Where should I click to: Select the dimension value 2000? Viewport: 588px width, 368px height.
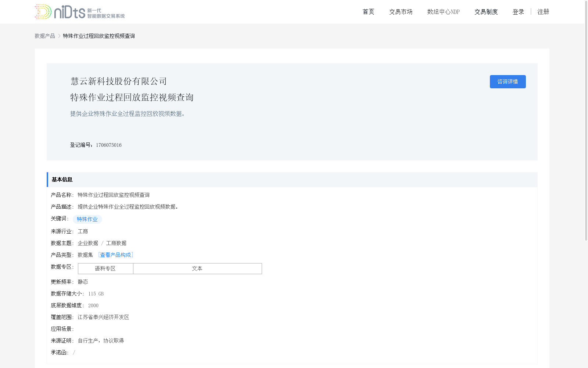[x=93, y=305]
